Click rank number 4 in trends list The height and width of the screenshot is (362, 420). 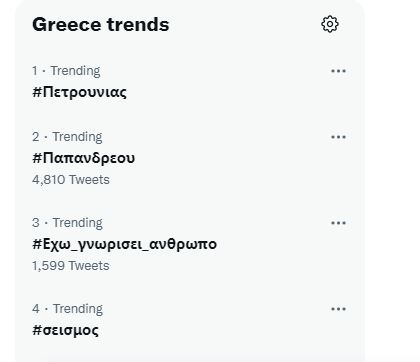tap(36, 309)
